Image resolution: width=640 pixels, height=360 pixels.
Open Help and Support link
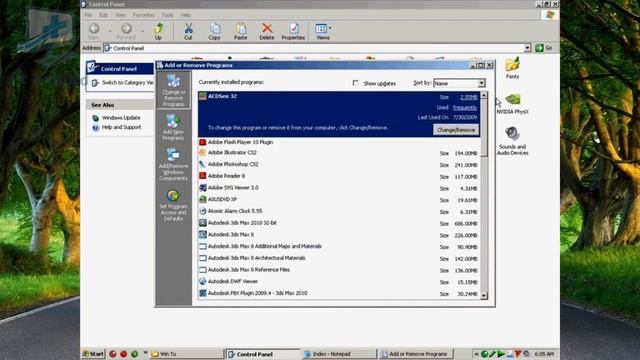pos(121,127)
